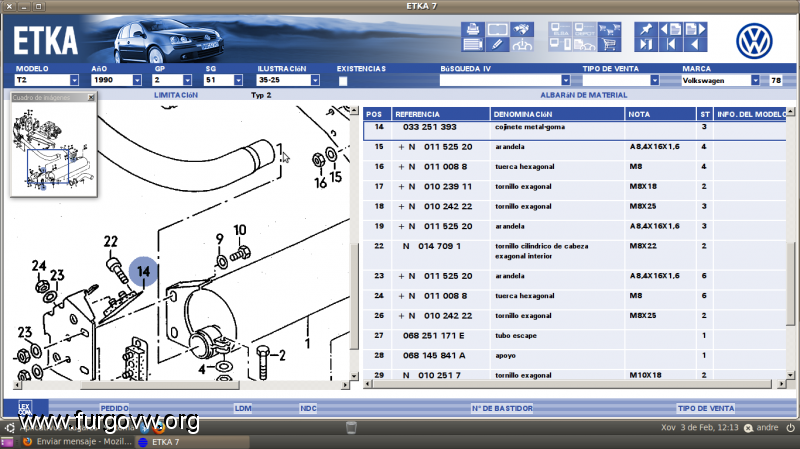Click the Referencia column header

[441, 114]
